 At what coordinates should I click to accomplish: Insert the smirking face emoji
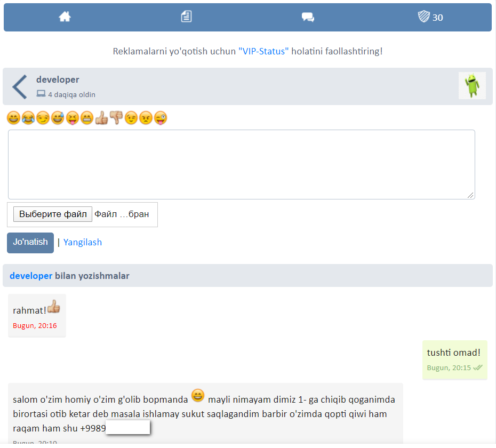43,118
